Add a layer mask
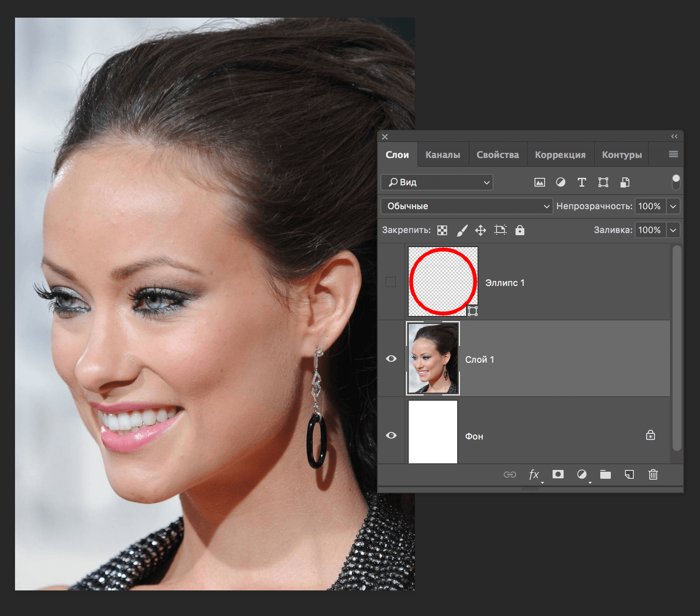This screenshot has height=616, width=700. pos(558,474)
